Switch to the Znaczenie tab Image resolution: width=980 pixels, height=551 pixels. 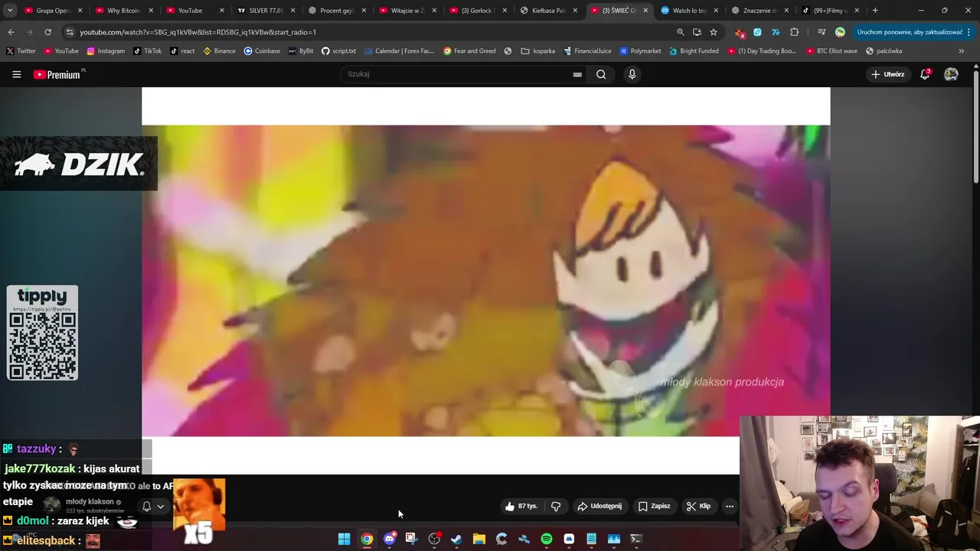point(759,11)
